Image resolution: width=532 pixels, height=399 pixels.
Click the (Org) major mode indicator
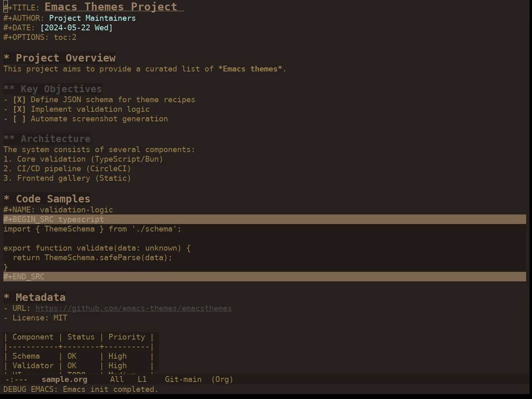pos(222,379)
